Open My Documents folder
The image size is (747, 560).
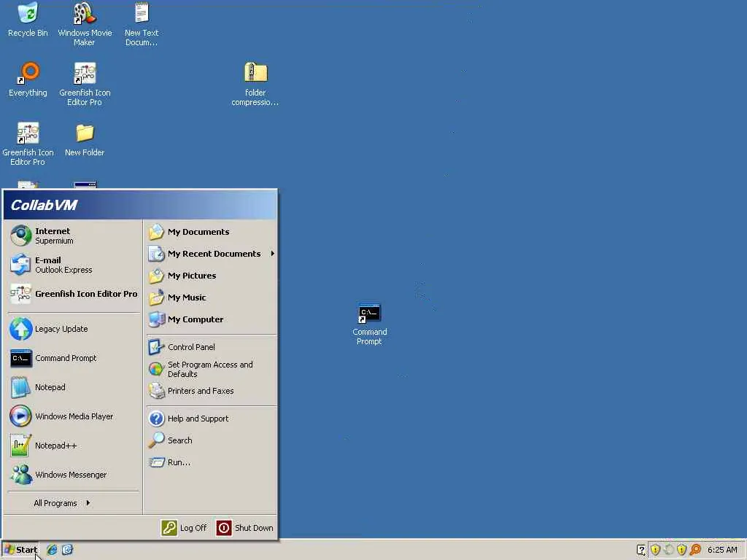point(211,232)
